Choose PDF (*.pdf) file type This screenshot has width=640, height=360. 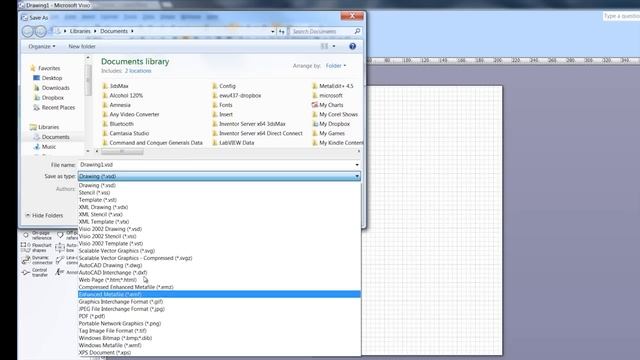tap(220, 316)
